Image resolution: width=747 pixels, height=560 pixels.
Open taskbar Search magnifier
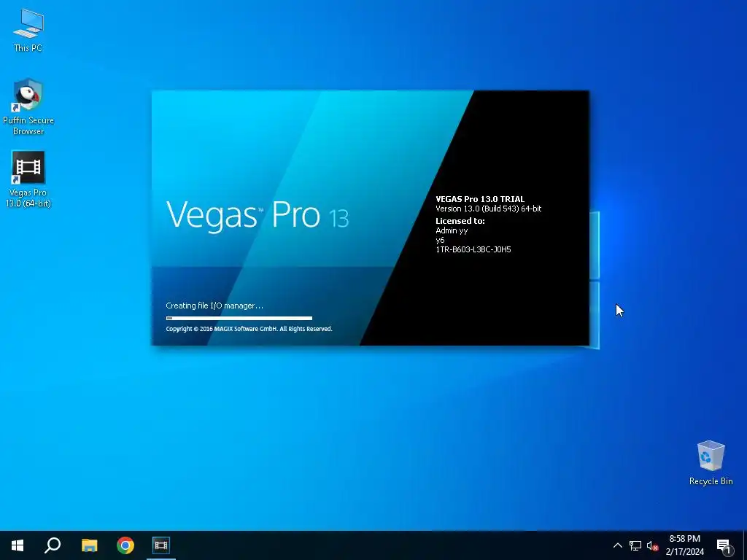click(x=53, y=545)
